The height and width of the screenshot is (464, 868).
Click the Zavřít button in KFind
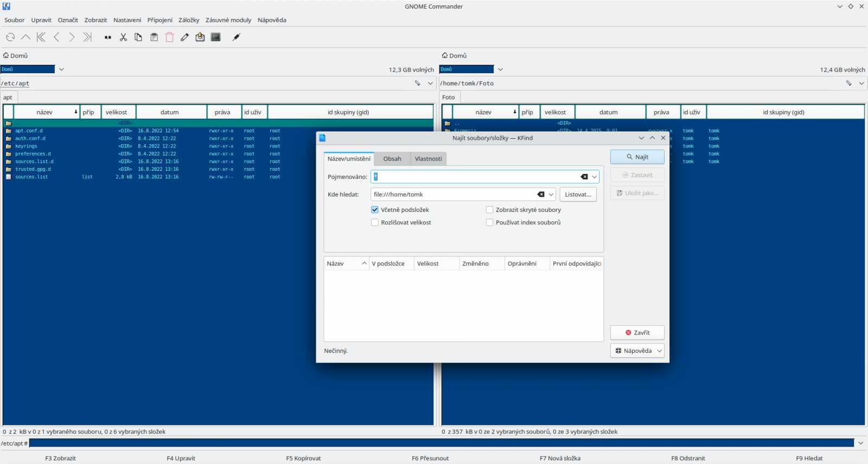[637, 333]
